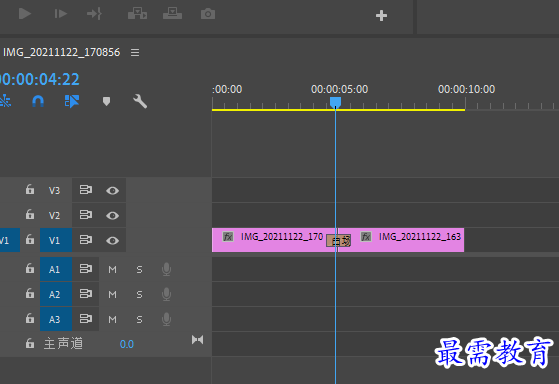The image size is (559, 384).
Task: Select the transition between the V1 clips
Action: point(339,241)
